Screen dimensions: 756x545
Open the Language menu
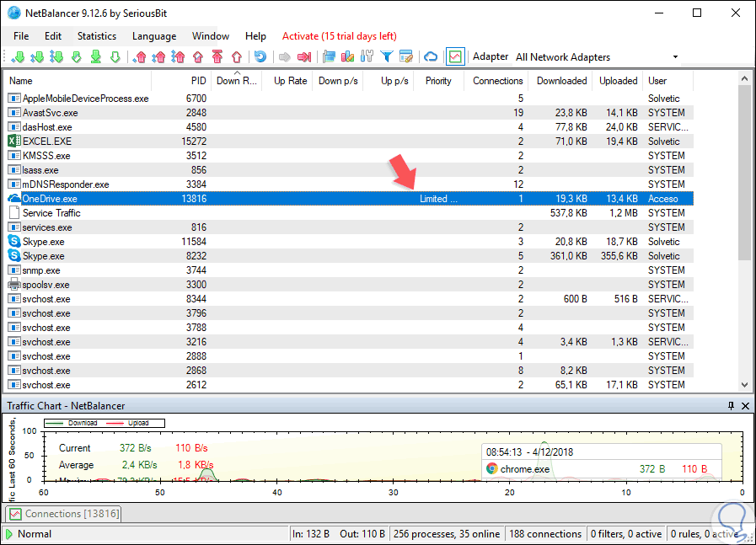[x=154, y=36]
